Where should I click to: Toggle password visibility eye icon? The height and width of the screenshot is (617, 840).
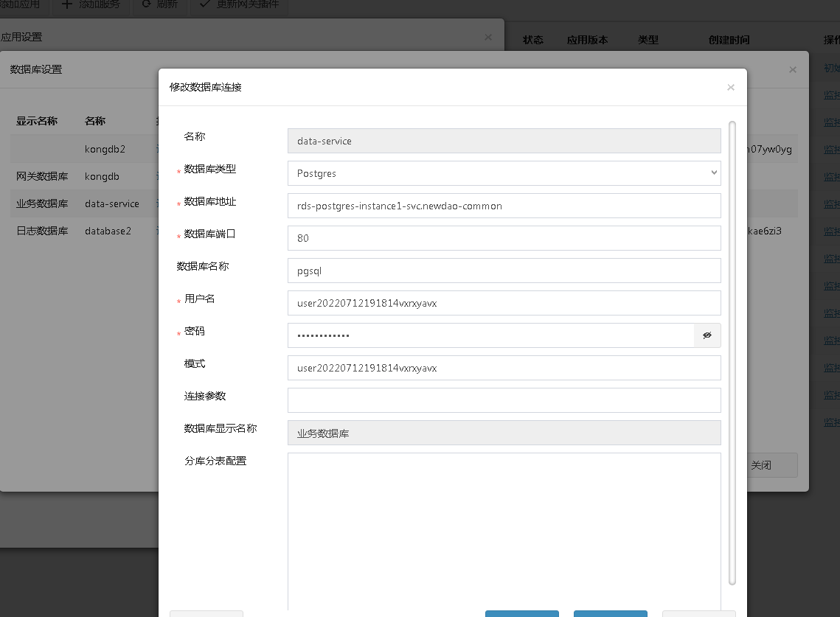point(707,335)
